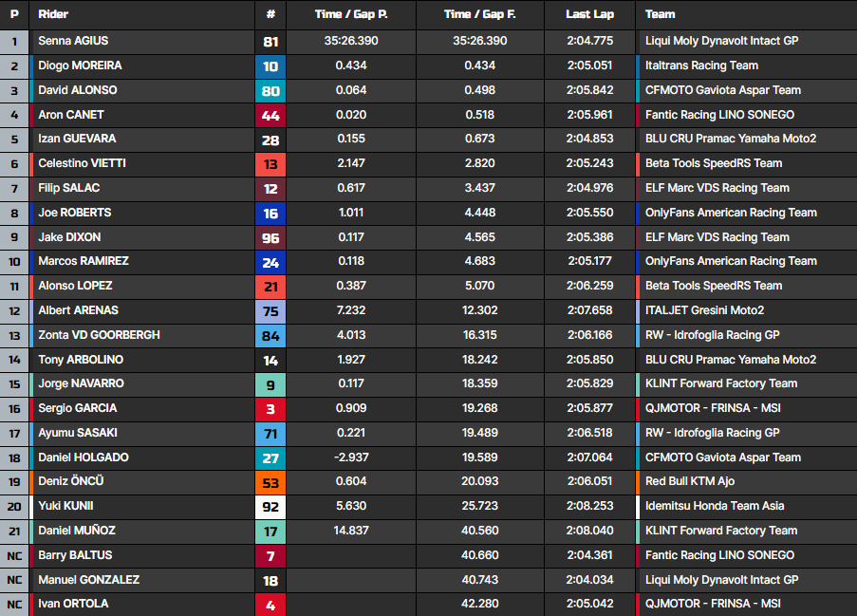Viewport: 857px width, 616px height.
Task: Click the NC status for Barry BALTUS
Action: (14, 555)
